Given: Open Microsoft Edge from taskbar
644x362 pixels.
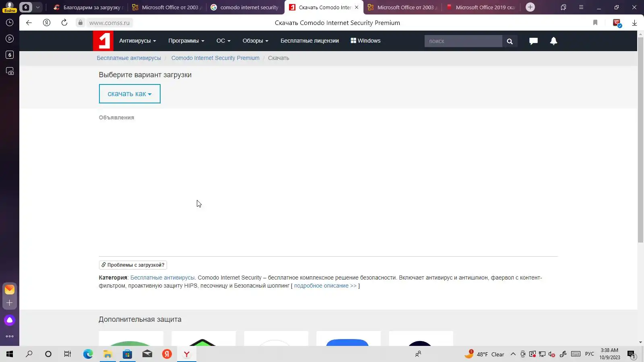Looking at the screenshot, I should tap(88, 354).
